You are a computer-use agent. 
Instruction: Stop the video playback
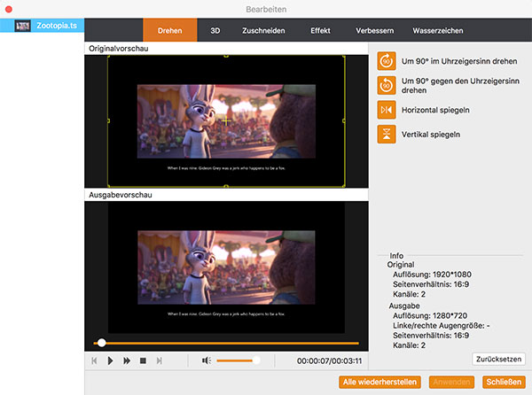point(143,360)
